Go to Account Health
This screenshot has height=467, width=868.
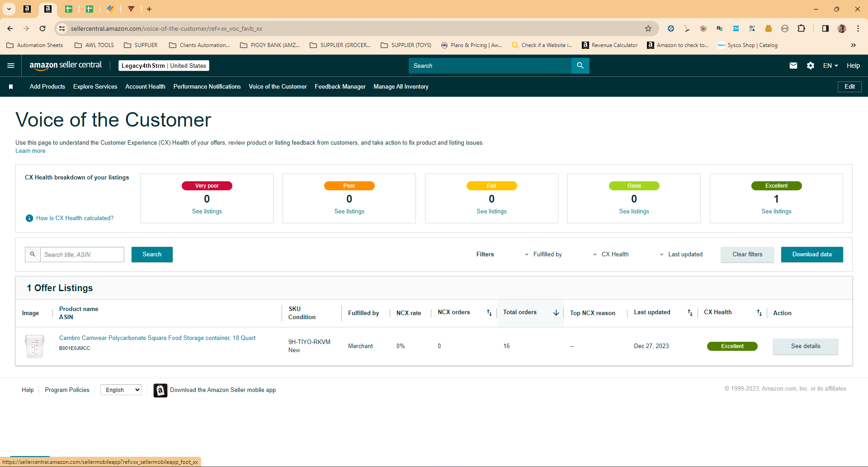tap(145, 87)
